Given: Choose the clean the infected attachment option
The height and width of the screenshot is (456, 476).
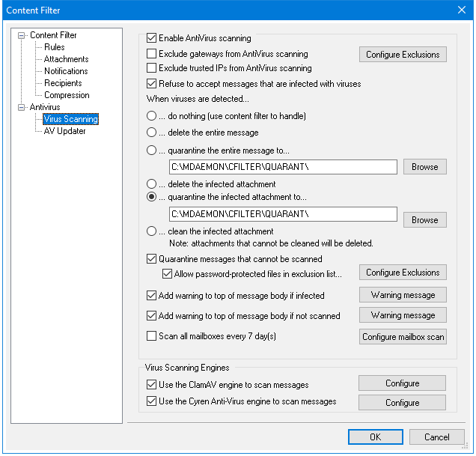Looking at the screenshot, I should coord(152,231).
